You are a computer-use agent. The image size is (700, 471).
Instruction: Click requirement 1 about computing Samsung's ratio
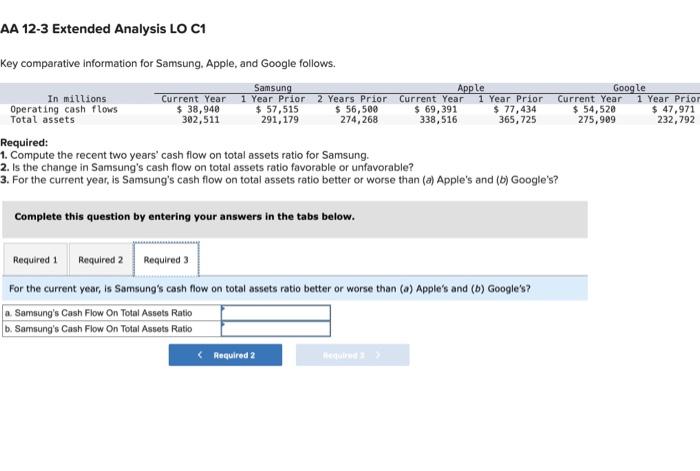pos(185,155)
